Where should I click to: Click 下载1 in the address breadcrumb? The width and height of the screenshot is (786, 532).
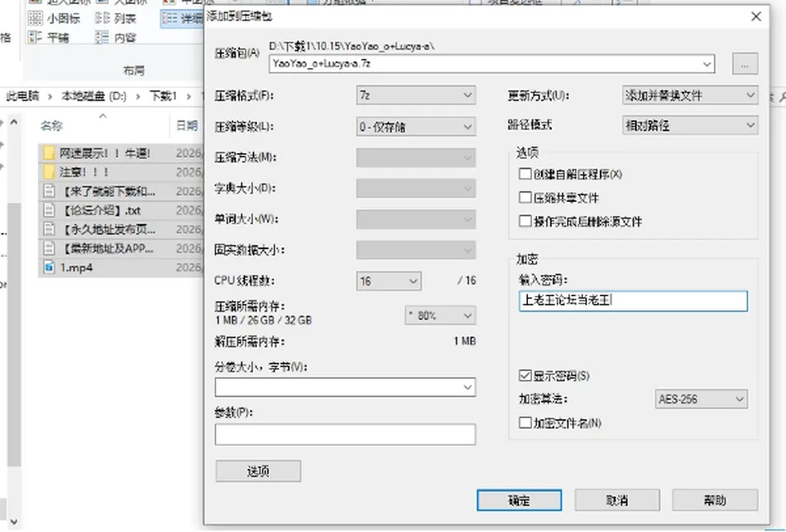tap(163, 96)
